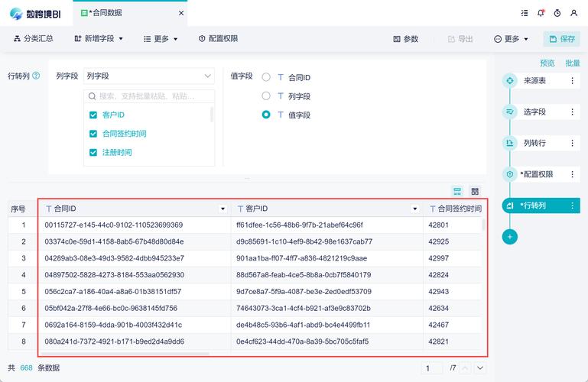Go to previous page arrow

465,368
